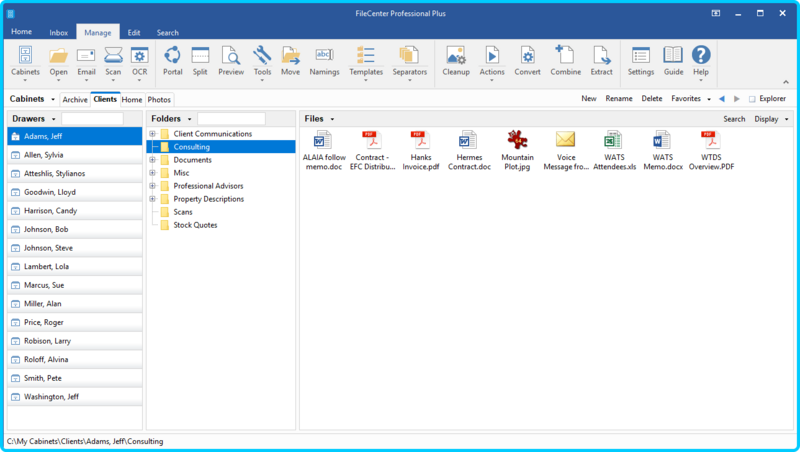Expand the Property Descriptions folder

click(152, 199)
